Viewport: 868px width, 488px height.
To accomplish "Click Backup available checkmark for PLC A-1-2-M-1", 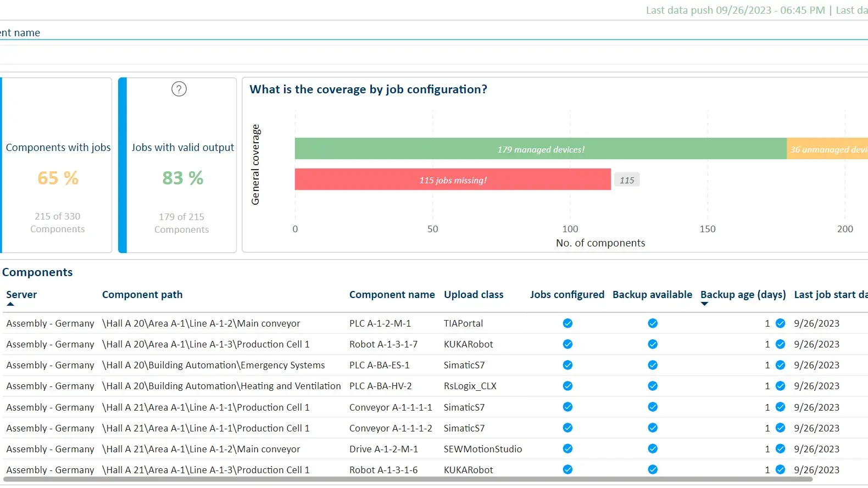I will click(x=653, y=323).
